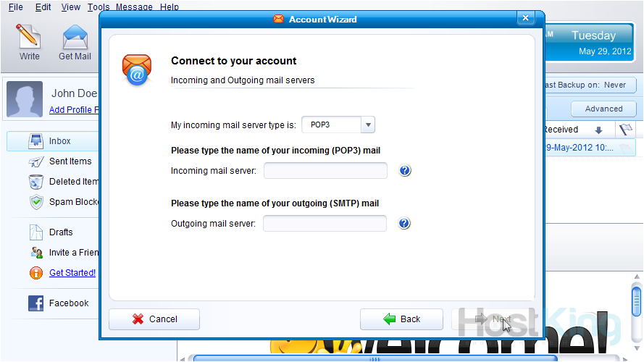Click the Advanced button
Image resolution: width=644 pixels, height=362 pixels.
(x=603, y=109)
